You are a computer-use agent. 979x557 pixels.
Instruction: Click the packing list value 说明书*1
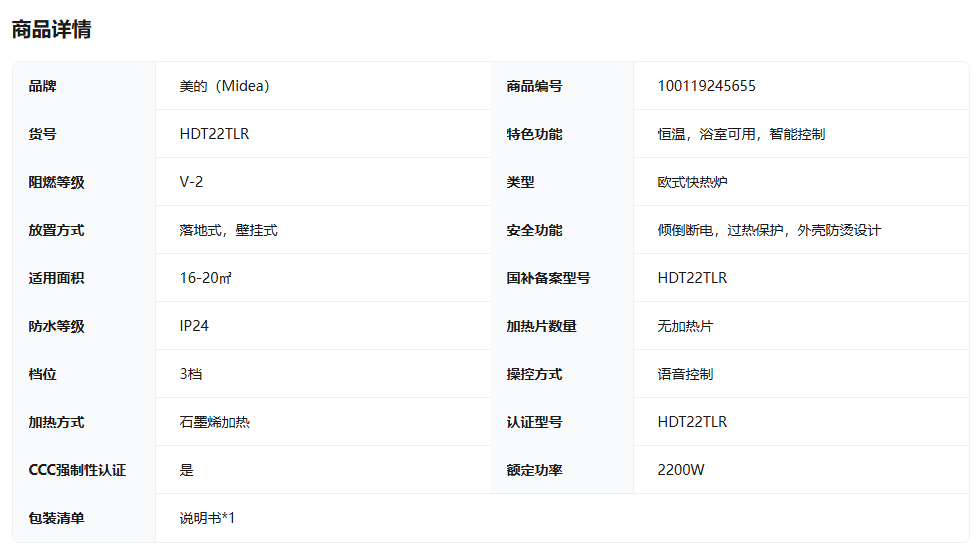pos(207,518)
